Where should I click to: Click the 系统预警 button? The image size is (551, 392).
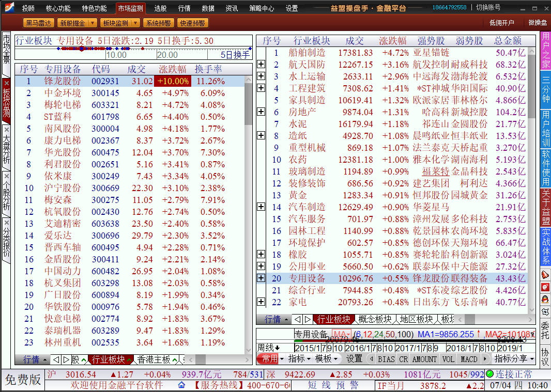[x=158, y=23]
